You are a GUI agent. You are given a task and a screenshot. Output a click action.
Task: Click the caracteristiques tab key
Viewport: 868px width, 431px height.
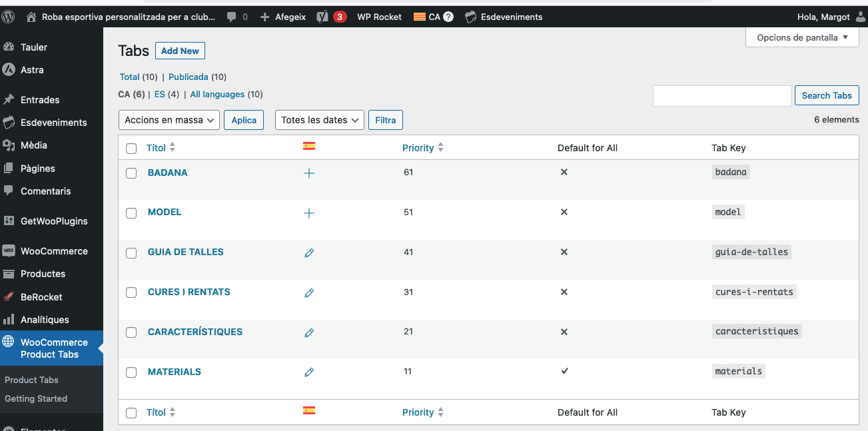757,331
